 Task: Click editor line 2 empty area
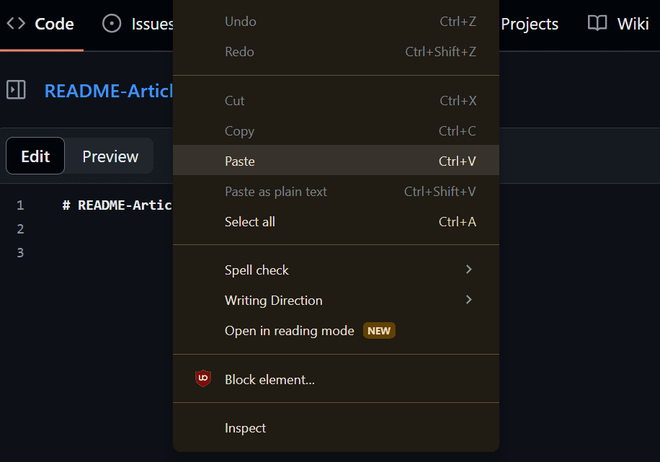click(x=110, y=229)
